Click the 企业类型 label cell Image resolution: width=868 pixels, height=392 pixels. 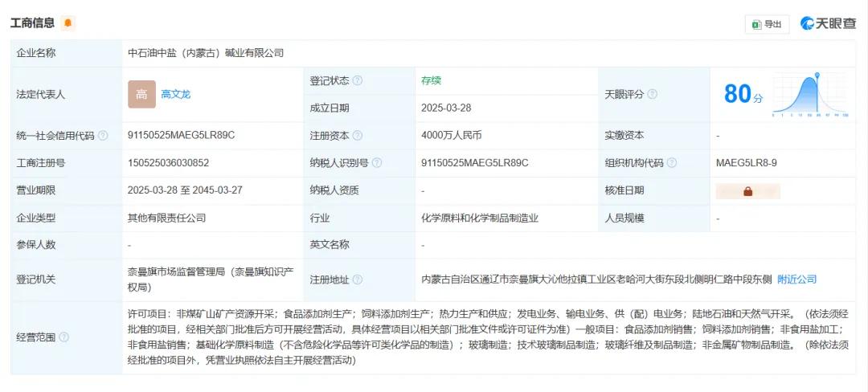tap(67, 218)
